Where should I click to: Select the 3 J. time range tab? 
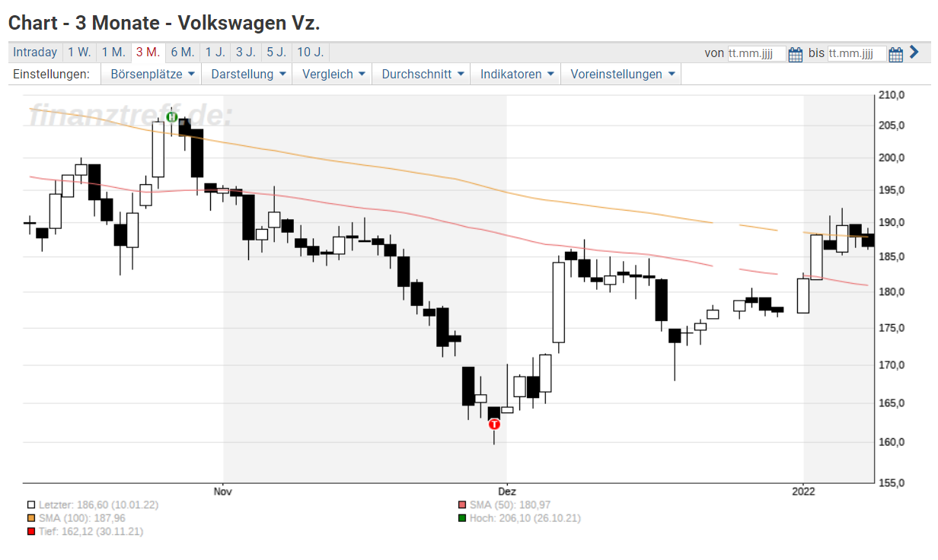245,52
